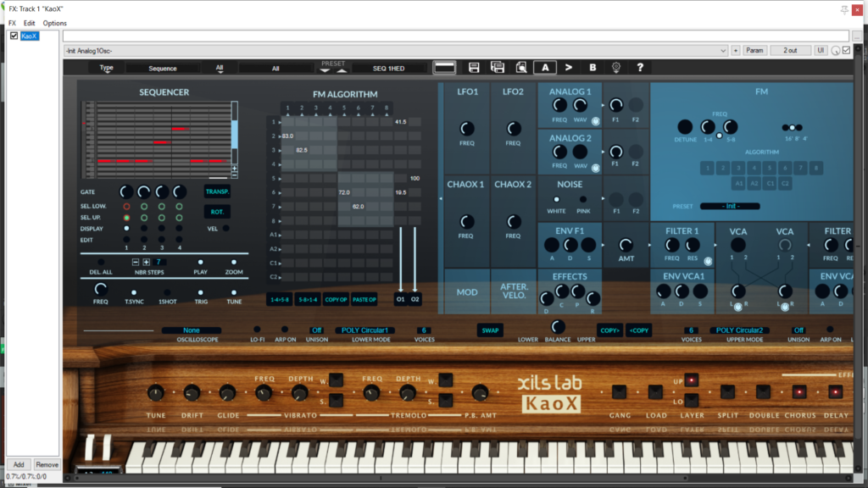Toggle the sequencer ZOOM switch
868x488 pixels.
click(x=234, y=263)
